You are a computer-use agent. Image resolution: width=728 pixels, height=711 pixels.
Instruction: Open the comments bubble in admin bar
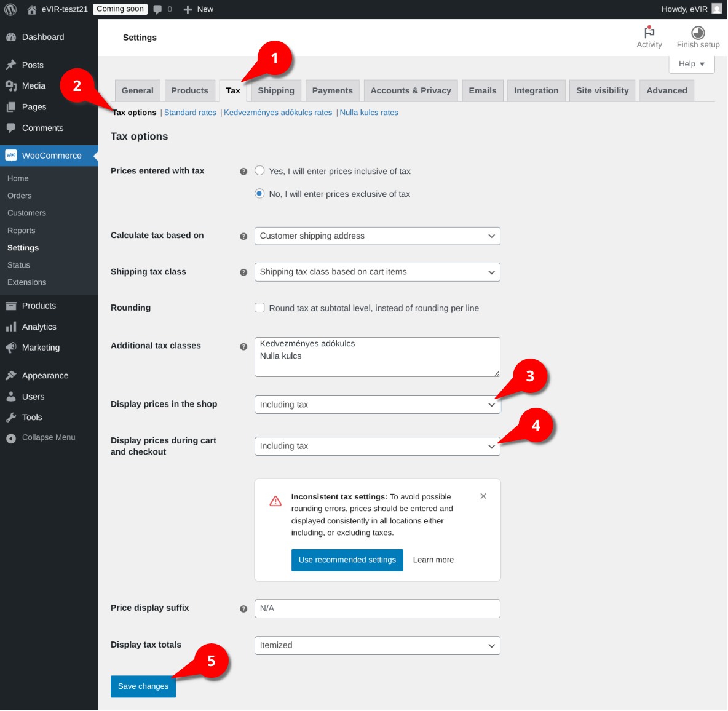click(x=158, y=9)
